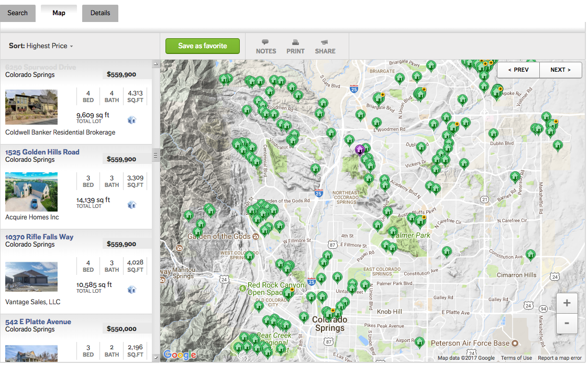This screenshot has height=365, width=588.
Task: Open the Terms of Use link
Action: tap(516, 358)
